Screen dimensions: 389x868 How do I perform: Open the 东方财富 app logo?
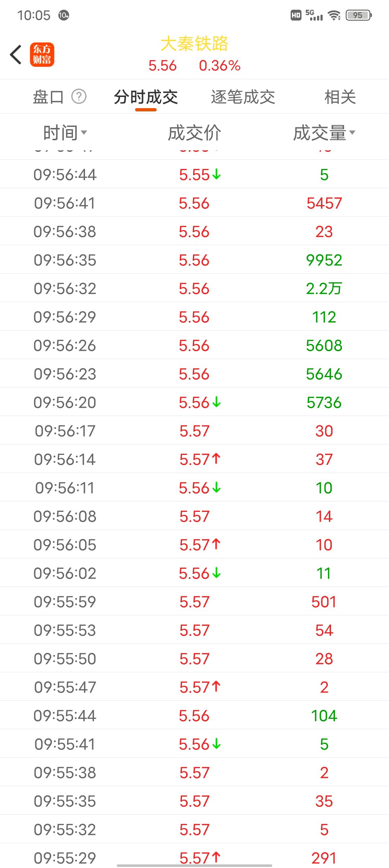(x=42, y=55)
